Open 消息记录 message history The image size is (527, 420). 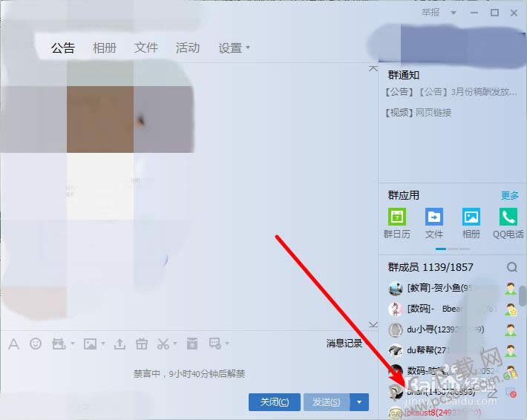(x=344, y=344)
